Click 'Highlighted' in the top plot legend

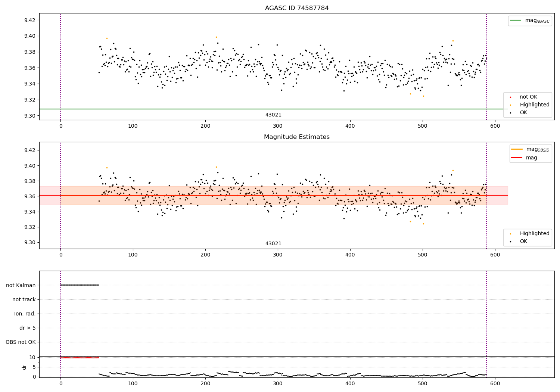535,105
